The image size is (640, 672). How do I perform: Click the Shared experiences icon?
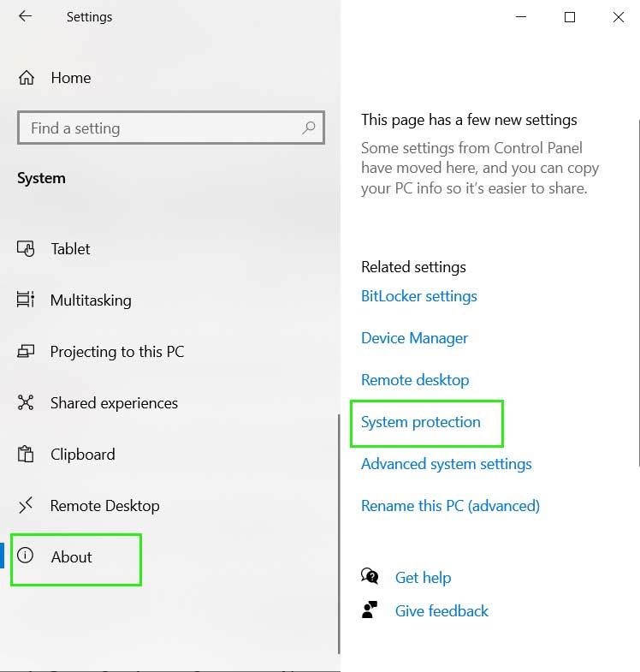click(26, 402)
